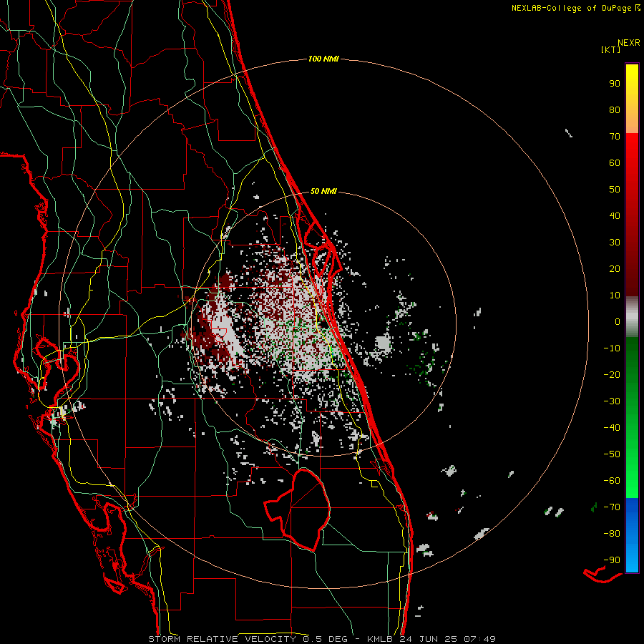644x644 pixels.
Task: Click the 24 JUN 25 07:49 timestamp
Action: pos(448,639)
